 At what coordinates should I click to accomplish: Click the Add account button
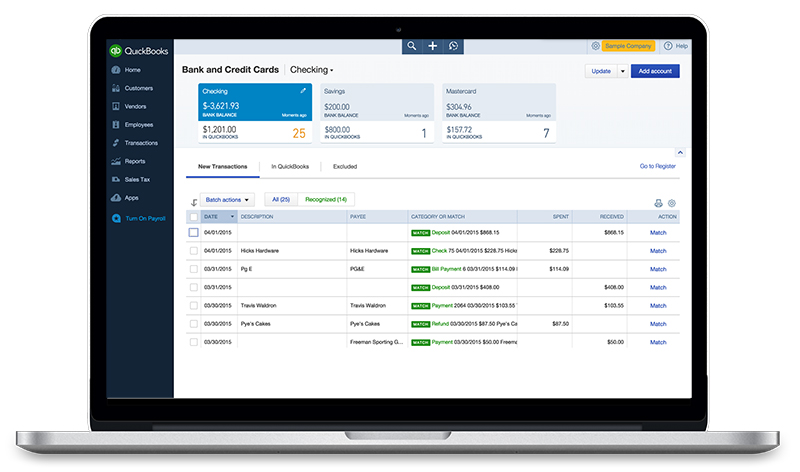click(x=655, y=71)
